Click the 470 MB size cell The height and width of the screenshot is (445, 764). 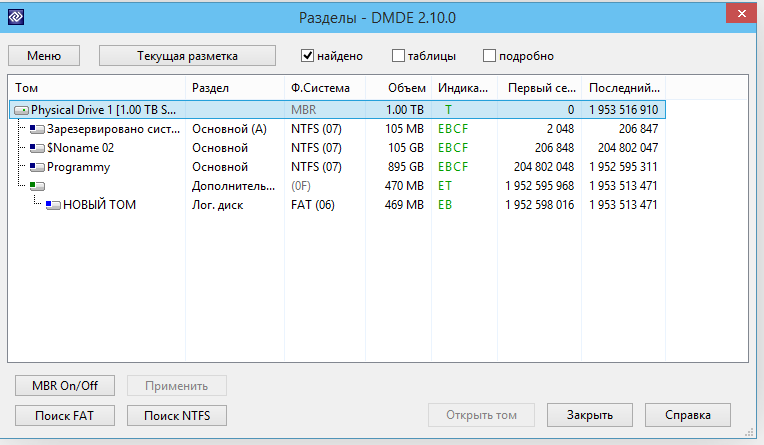point(404,186)
